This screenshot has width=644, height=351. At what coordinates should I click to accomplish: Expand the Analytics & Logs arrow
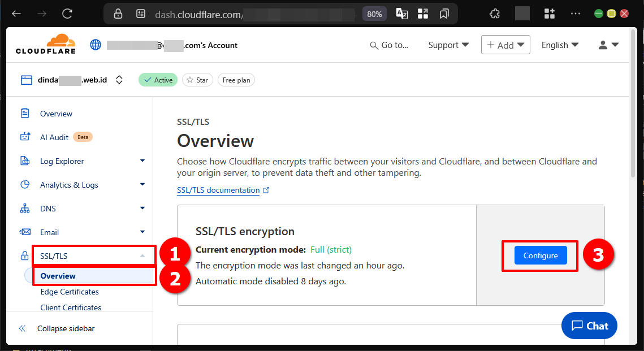pos(142,184)
